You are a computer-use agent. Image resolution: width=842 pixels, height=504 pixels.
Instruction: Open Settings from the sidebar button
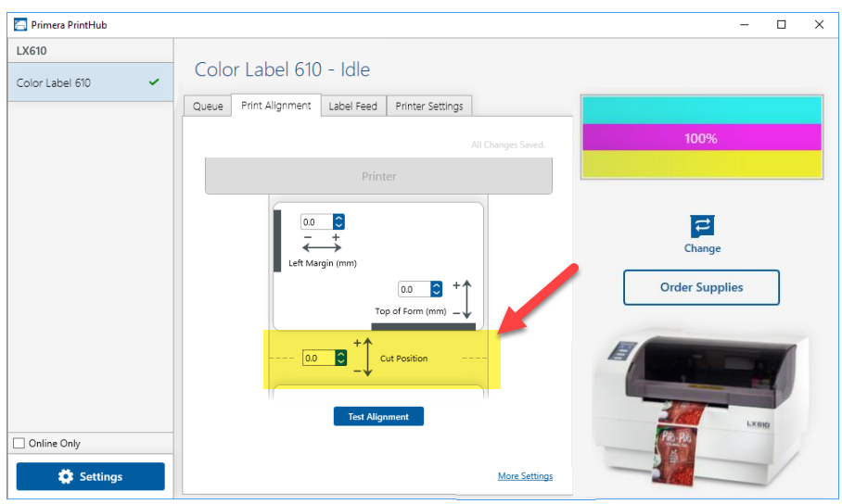[x=90, y=476]
